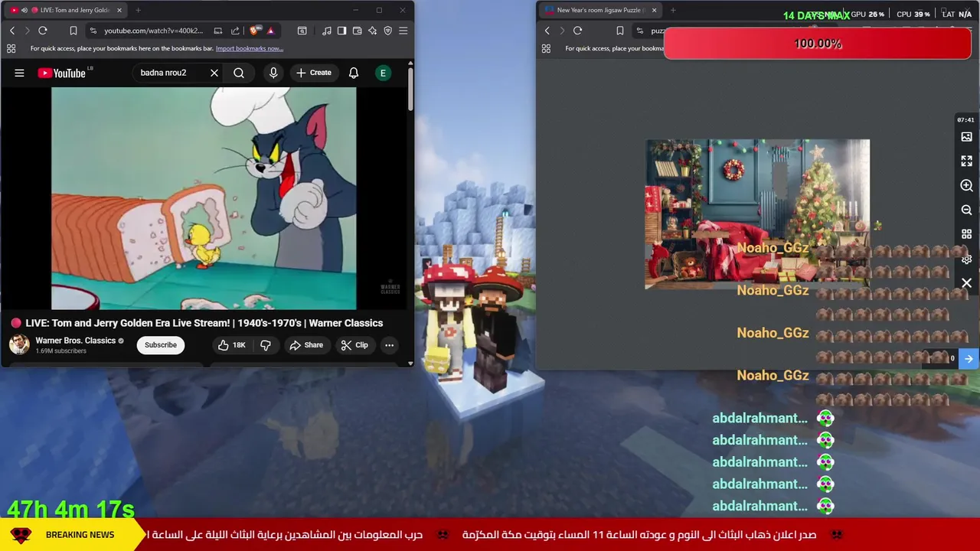Share the YouTube page link from address bar

[x=235, y=31]
